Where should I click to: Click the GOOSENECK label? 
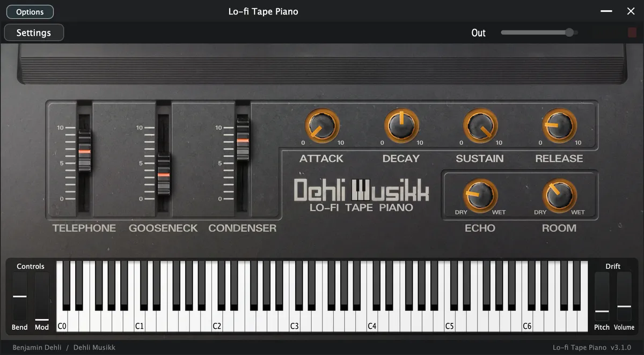(164, 228)
